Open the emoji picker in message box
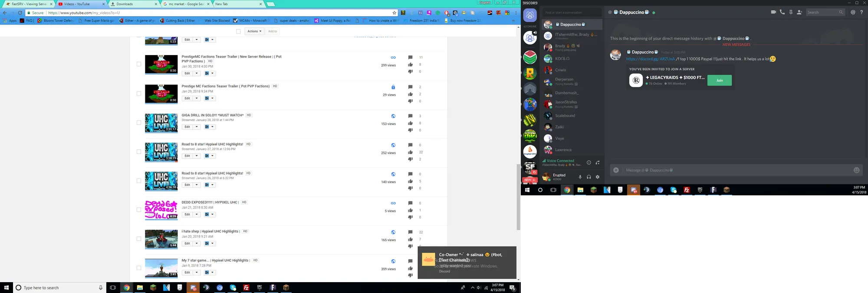Screen dimensions: 868x293 [x=856, y=170]
